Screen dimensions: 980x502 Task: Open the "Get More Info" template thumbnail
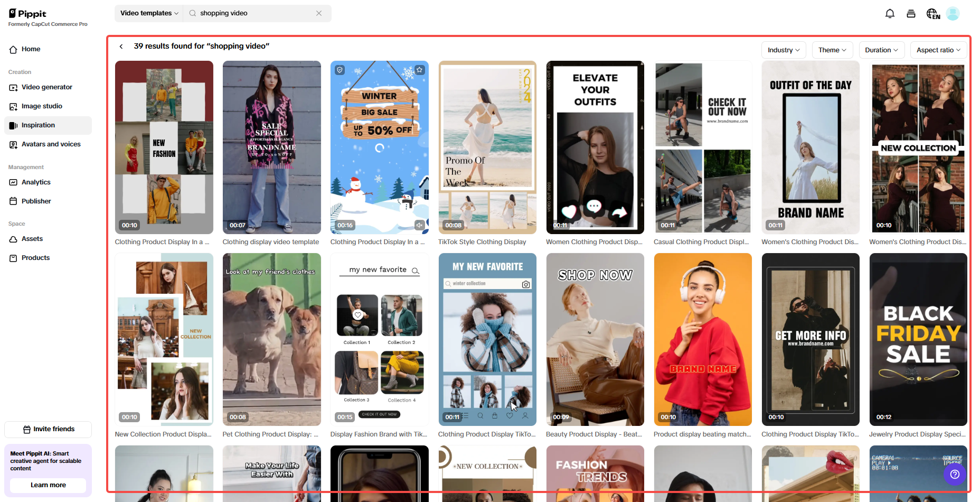pyautogui.click(x=811, y=339)
